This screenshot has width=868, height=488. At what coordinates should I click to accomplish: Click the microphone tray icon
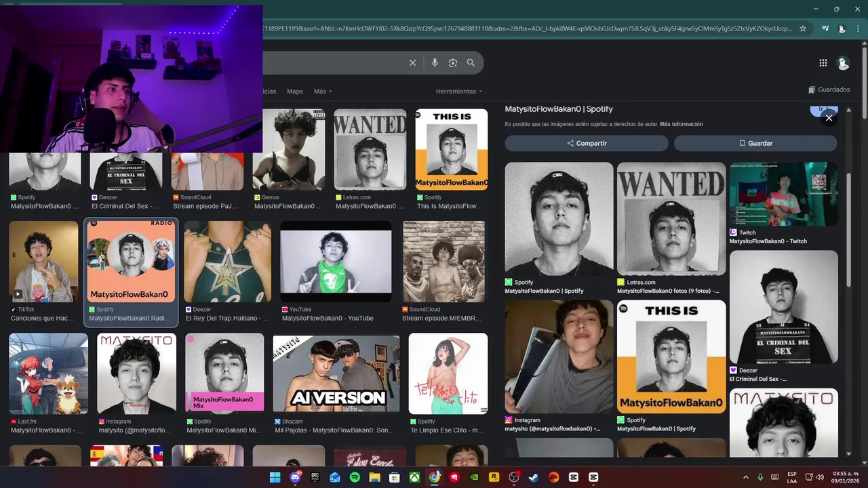point(760,477)
